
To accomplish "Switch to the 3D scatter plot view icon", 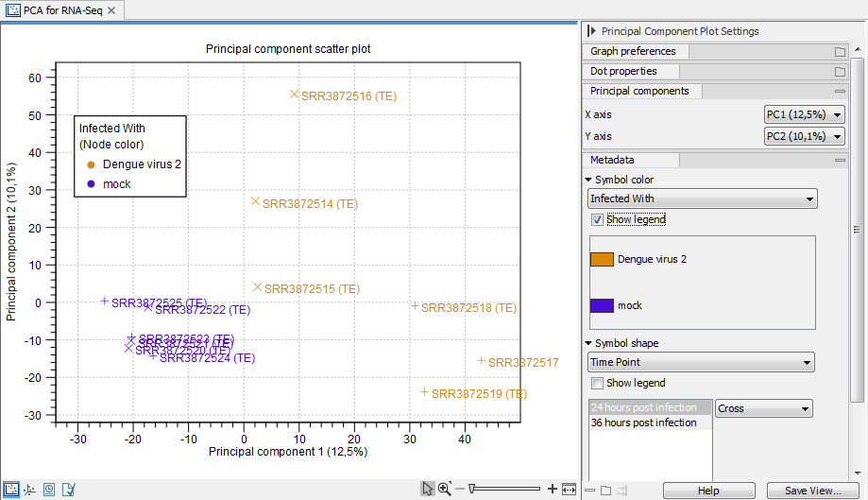I will (x=29, y=489).
